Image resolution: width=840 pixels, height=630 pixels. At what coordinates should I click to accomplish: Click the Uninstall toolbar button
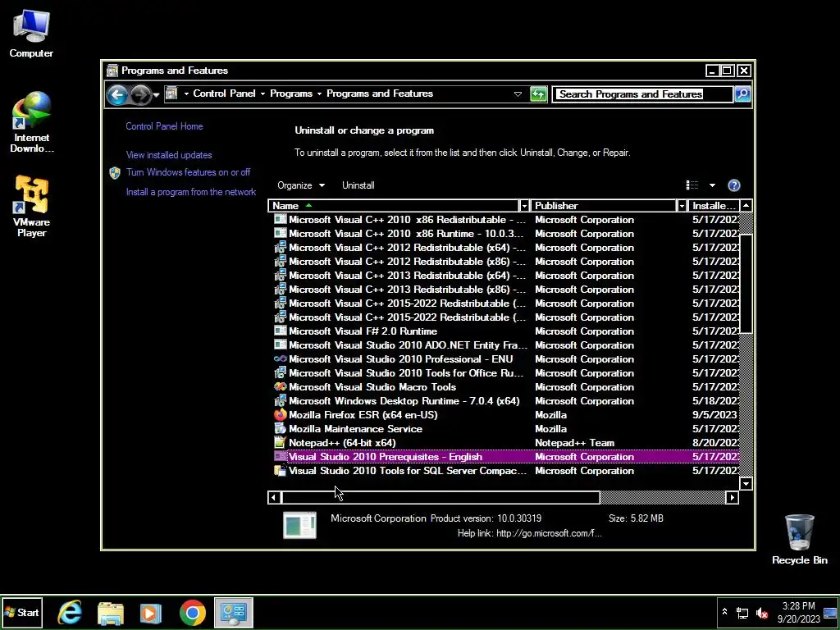[x=358, y=185]
